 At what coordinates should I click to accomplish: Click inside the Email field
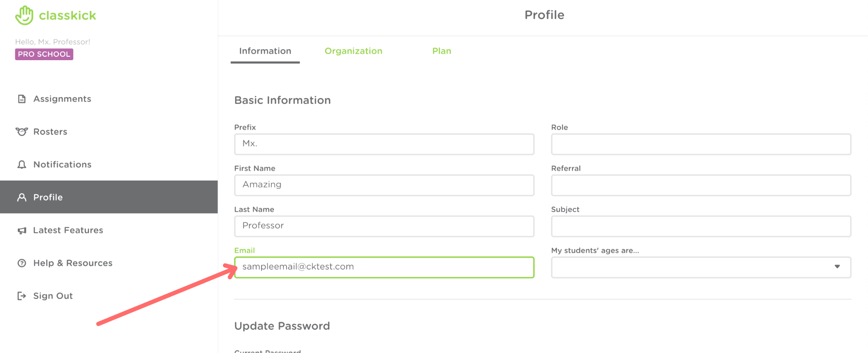[x=384, y=267]
